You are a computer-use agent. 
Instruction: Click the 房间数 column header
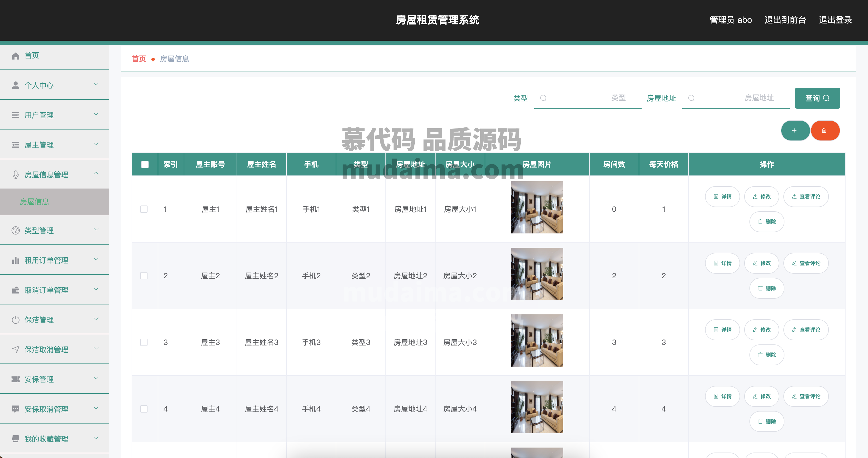pyautogui.click(x=614, y=165)
